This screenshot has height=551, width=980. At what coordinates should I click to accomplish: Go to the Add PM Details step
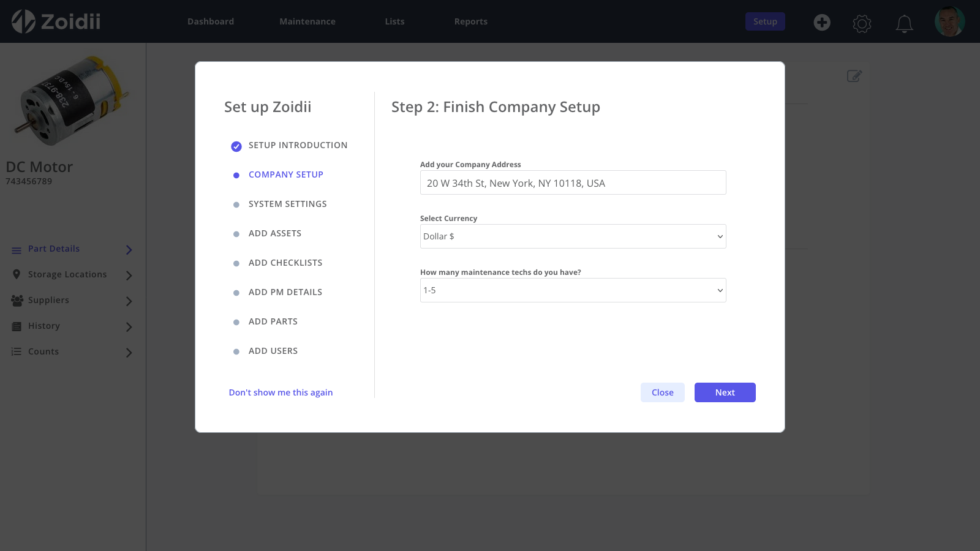[x=285, y=292]
